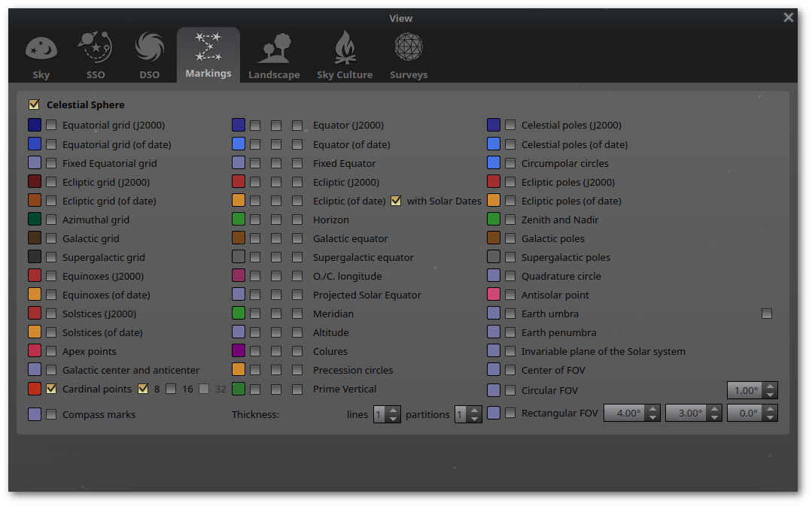Enable the Antisolar point checkbox
The image size is (812, 506).
[x=511, y=295]
